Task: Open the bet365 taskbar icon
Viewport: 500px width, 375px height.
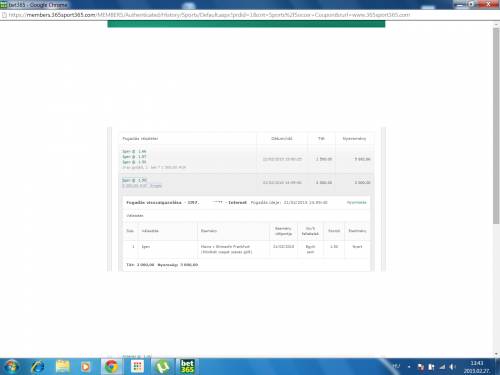Action: point(187,367)
